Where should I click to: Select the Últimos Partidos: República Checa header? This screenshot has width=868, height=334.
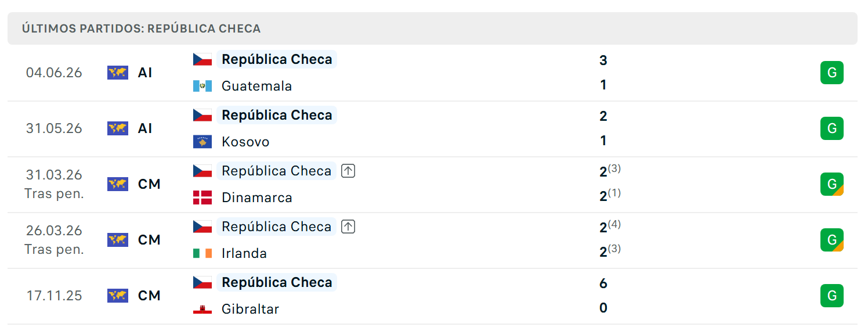pos(142,28)
